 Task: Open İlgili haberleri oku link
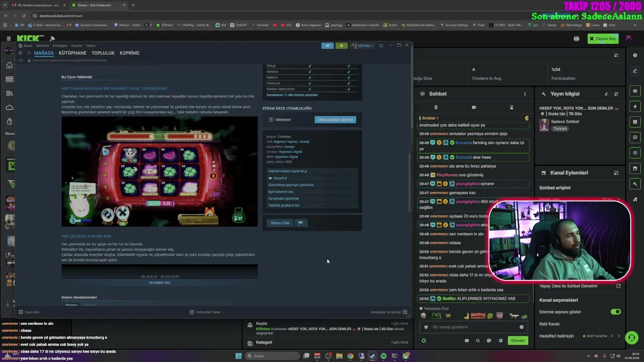(x=281, y=192)
